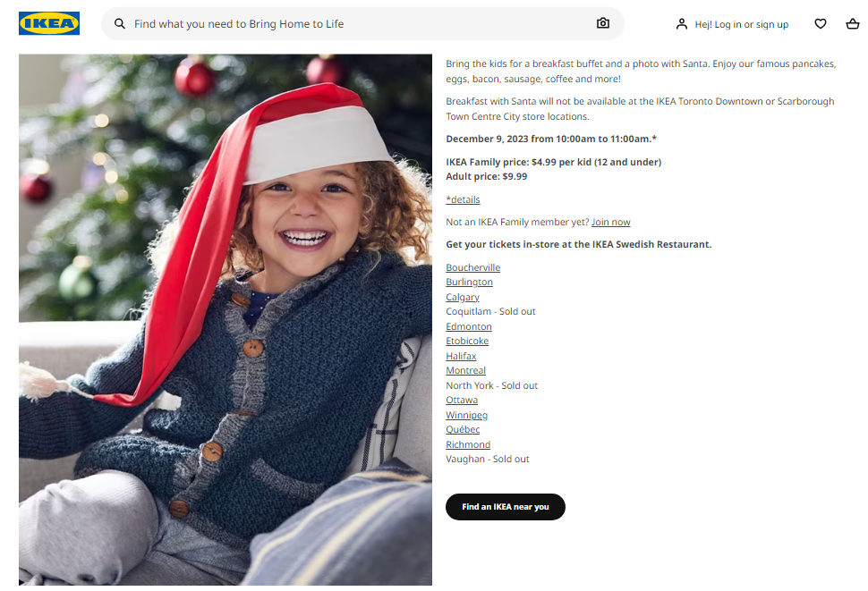The height and width of the screenshot is (591, 868).
Task: Open the *details link
Action: pos(463,199)
